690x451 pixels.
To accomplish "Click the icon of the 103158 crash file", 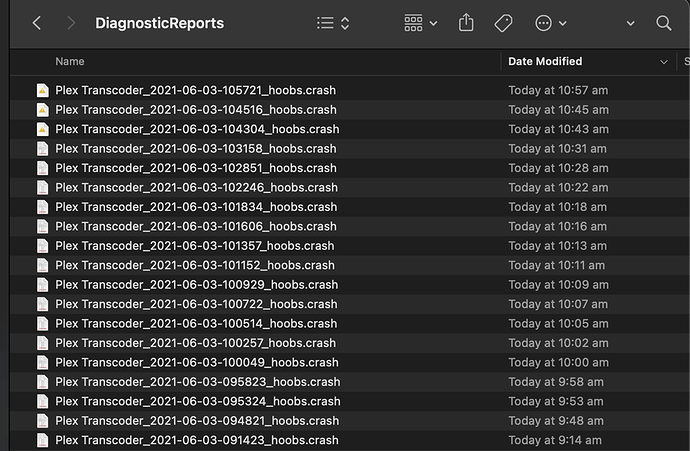I will pos(42,149).
